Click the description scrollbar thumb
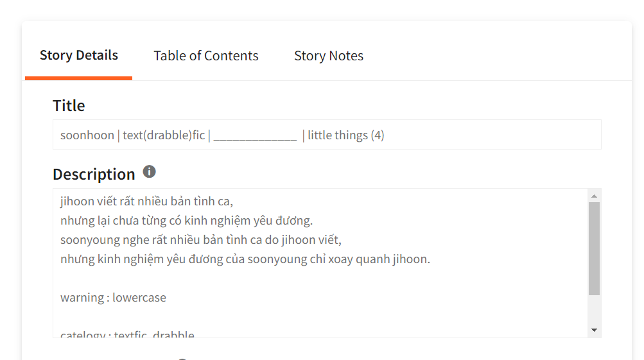The width and height of the screenshot is (644, 360). click(594, 247)
